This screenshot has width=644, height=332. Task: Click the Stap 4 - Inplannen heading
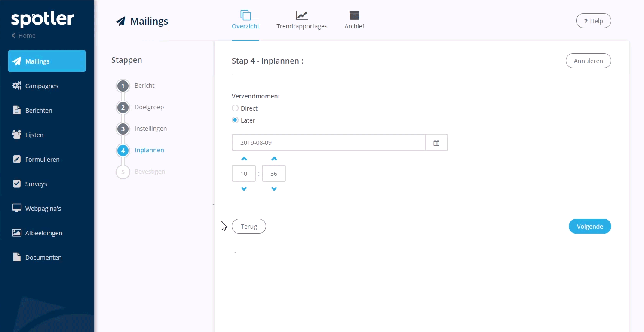(267, 61)
